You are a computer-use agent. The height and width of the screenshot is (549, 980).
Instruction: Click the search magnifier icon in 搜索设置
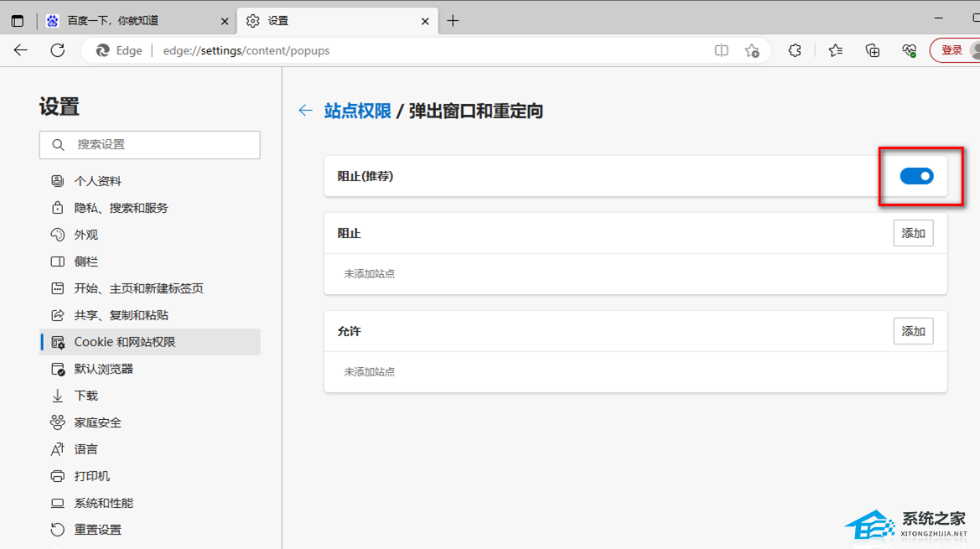(x=58, y=145)
